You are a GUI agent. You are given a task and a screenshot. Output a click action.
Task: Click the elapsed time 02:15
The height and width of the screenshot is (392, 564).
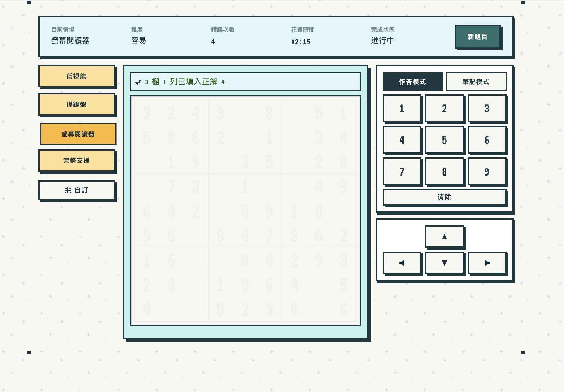pos(301,41)
